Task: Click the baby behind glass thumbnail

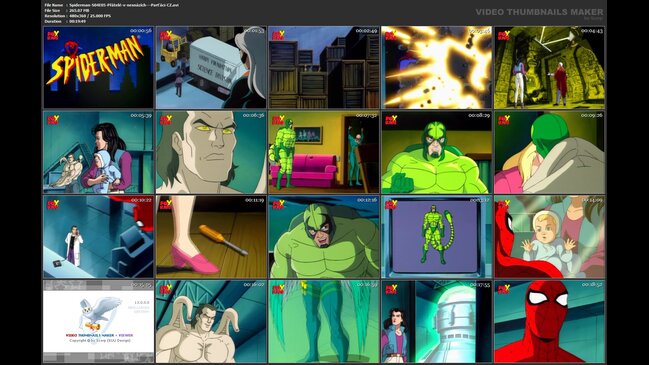Action: click(x=549, y=237)
